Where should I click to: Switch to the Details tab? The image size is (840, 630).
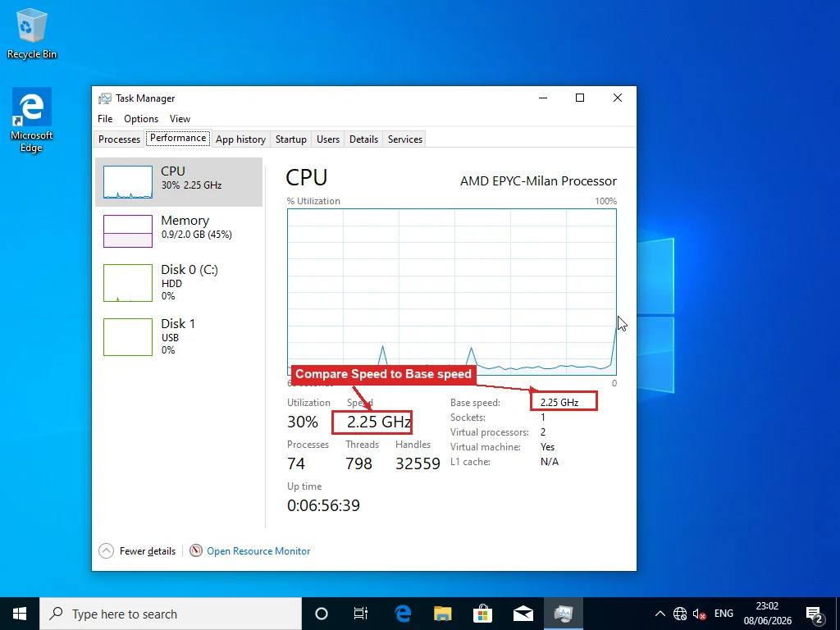click(363, 139)
